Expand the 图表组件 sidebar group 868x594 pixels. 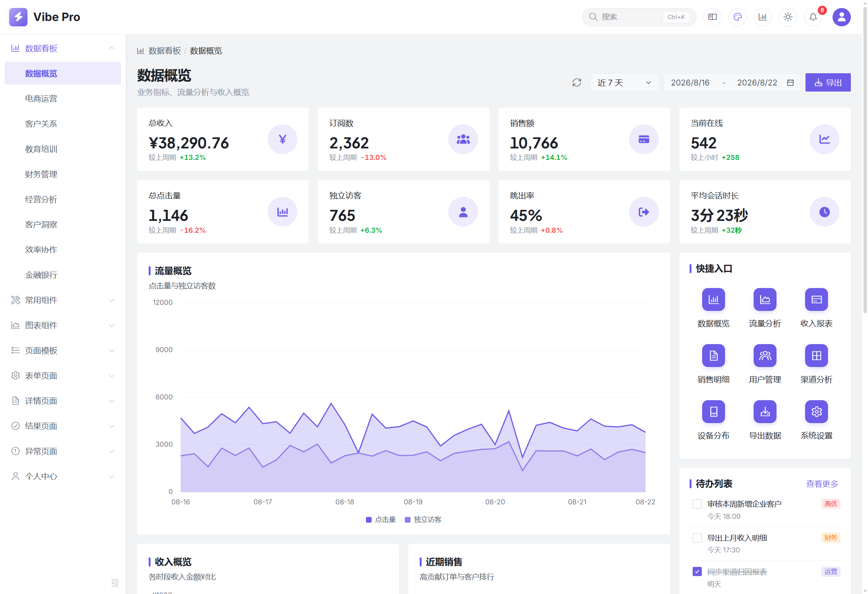tap(63, 325)
